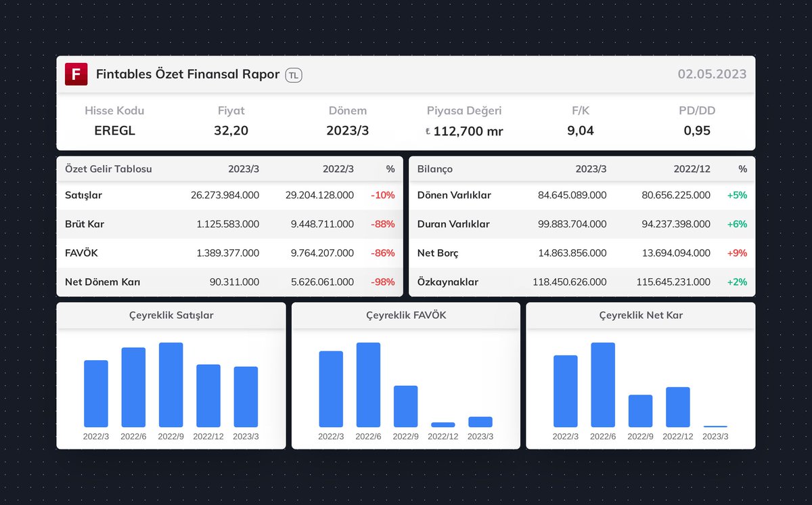Viewport: 812px width, 505px height.
Task: Open the Dönem 2023/3 period selector
Action: [x=348, y=130]
